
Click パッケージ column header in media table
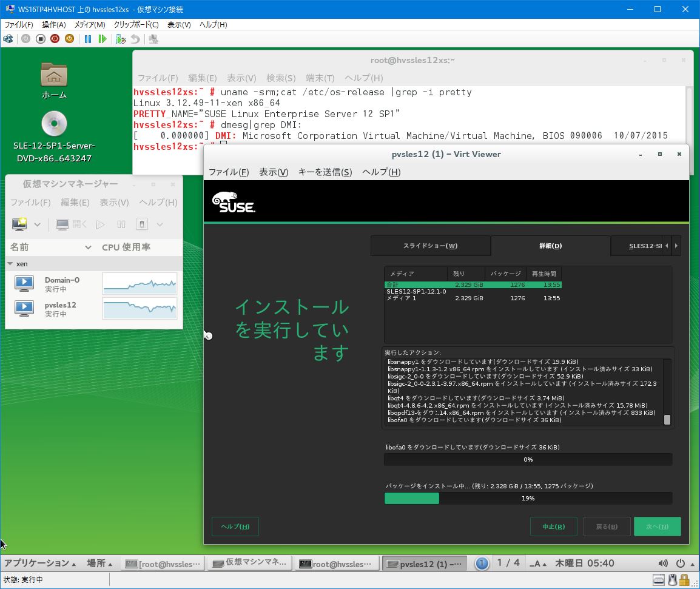pos(505,274)
